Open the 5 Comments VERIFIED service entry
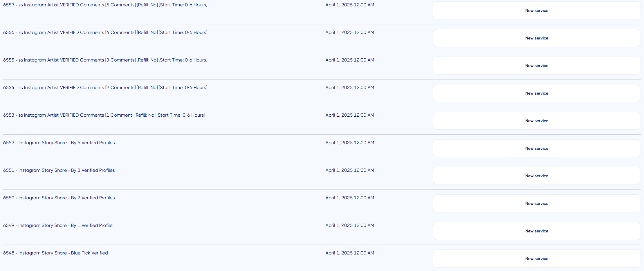Viewport: 644px width, 271px height. click(105, 5)
